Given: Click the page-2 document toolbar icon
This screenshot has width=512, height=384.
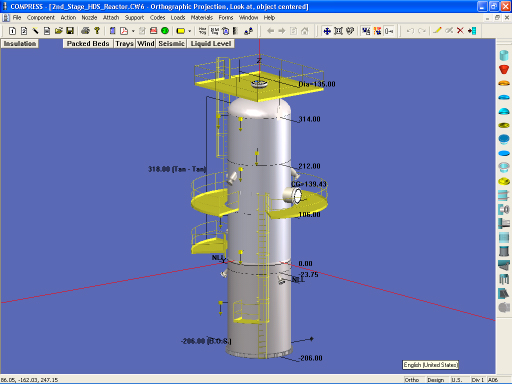Looking at the screenshot, I should click(24, 31).
